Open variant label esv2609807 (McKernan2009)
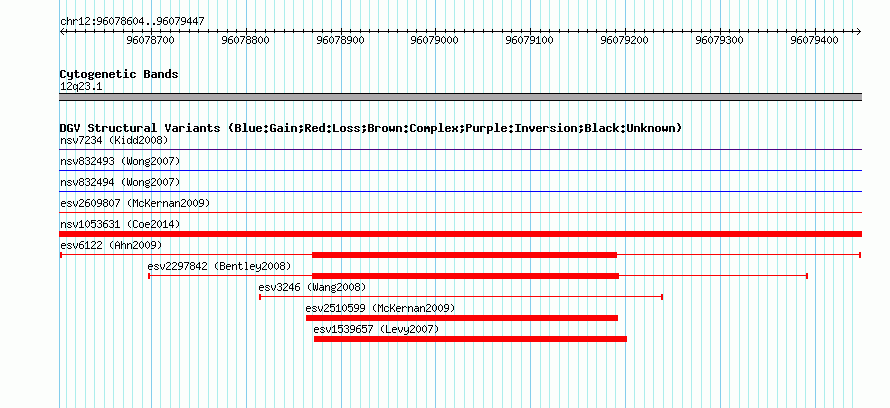This screenshot has width=890, height=408. (135, 203)
